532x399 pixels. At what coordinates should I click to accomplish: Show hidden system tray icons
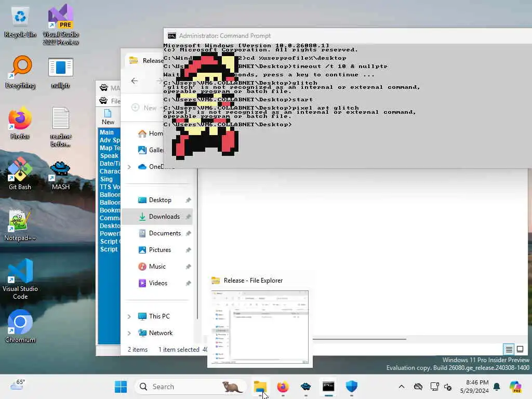(x=402, y=387)
